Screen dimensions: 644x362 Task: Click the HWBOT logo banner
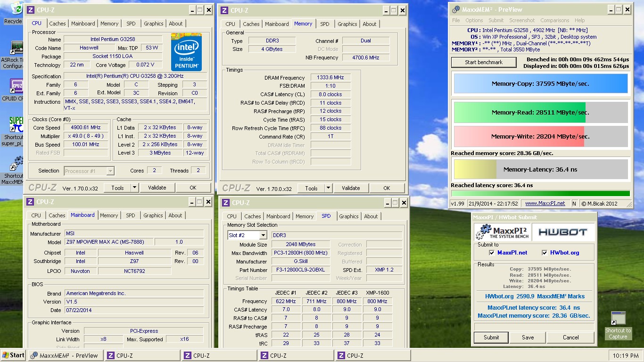pyautogui.click(x=562, y=232)
